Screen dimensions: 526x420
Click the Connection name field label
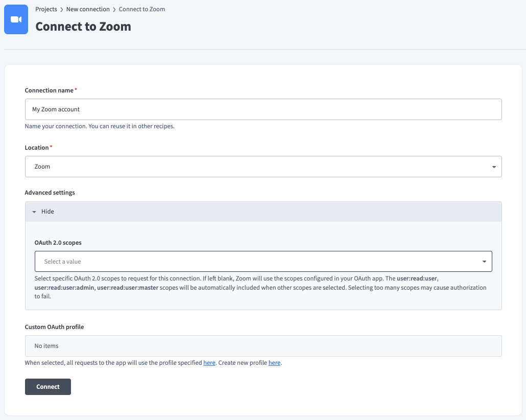[49, 90]
